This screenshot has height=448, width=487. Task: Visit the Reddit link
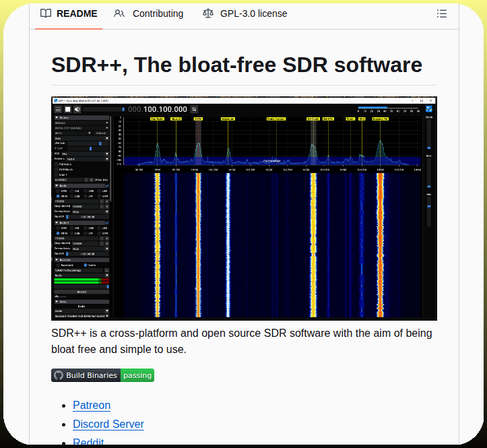[x=88, y=441]
